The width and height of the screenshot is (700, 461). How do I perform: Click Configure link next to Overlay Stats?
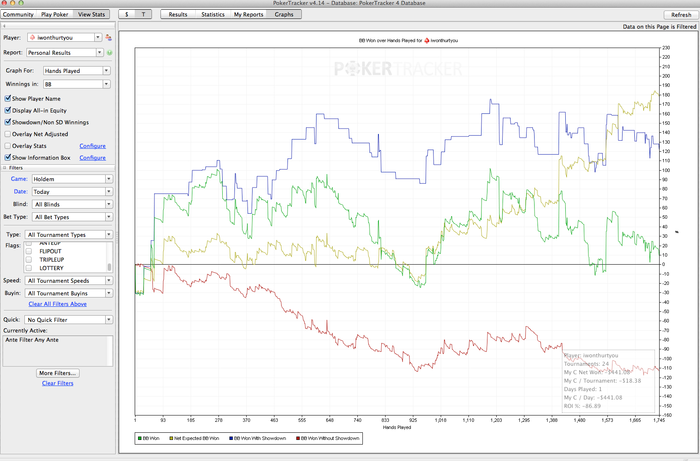92,146
